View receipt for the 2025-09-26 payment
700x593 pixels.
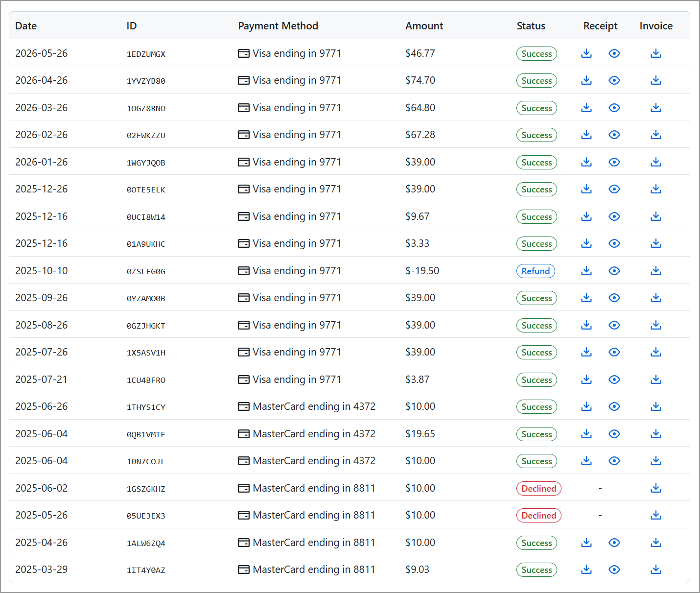pyautogui.click(x=614, y=298)
